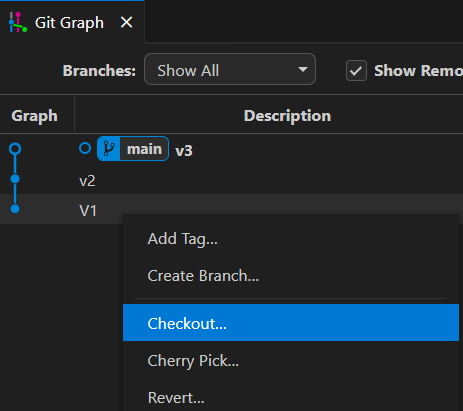
Task: Toggle the Show Remote Branches checkbox
Action: click(x=356, y=70)
